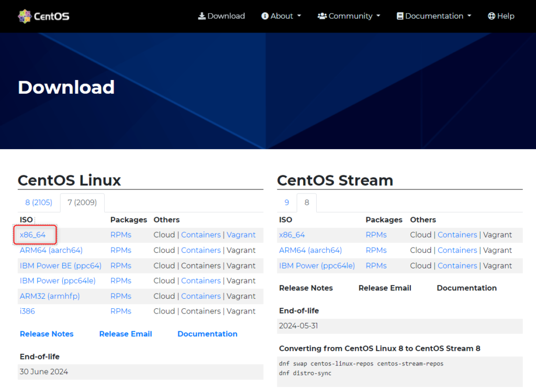Open the x86_64 ISO link under CentOS Linux
The height and width of the screenshot is (392, 536).
pyautogui.click(x=32, y=235)
